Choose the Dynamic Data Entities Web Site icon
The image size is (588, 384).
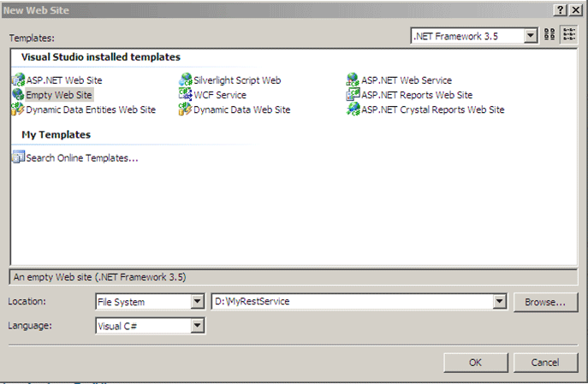pos(19,109)
